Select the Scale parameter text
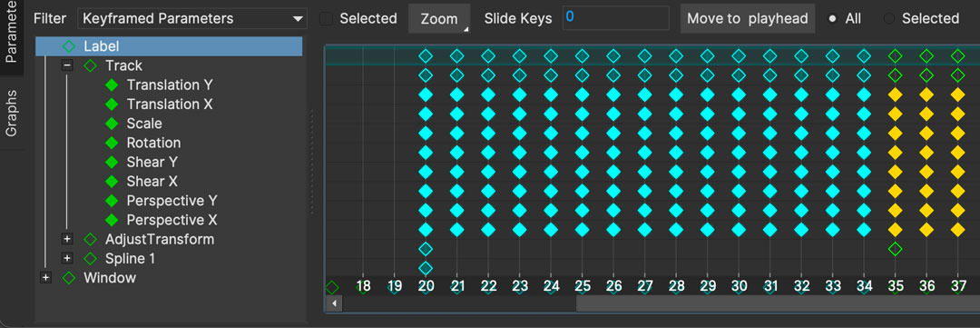 pos(144,124)
